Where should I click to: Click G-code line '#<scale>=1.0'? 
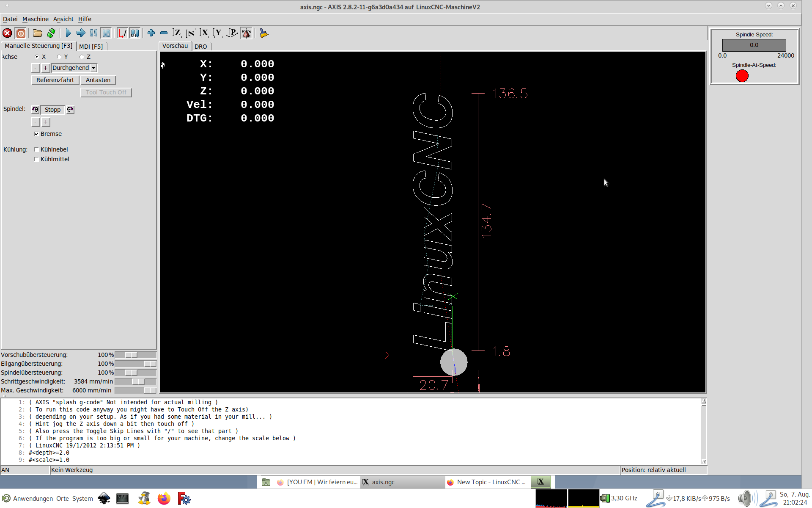pos(49,460)
